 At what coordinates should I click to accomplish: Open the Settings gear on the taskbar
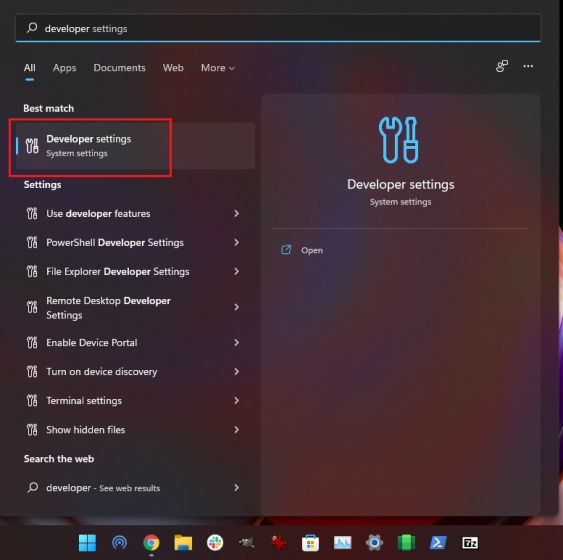(x=374, y=543)
